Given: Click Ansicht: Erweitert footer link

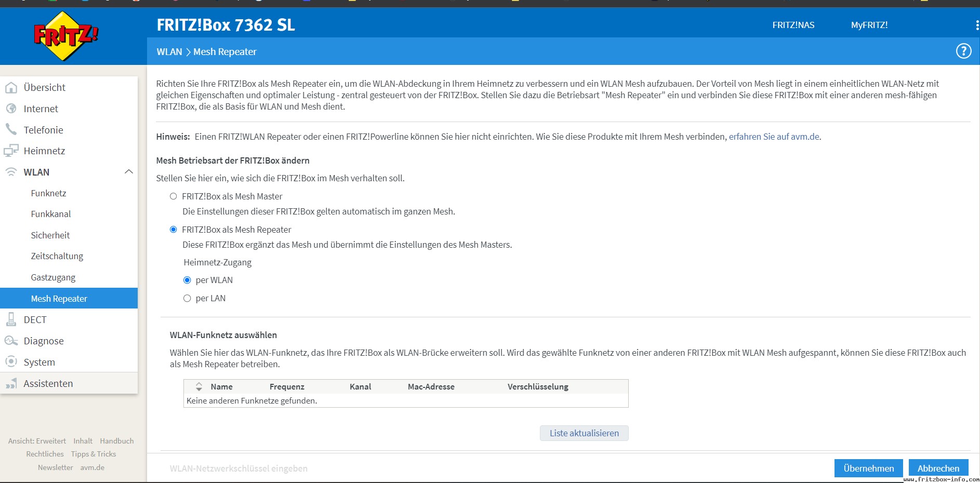Looking at the screenshot, I should tap(37, 441).
